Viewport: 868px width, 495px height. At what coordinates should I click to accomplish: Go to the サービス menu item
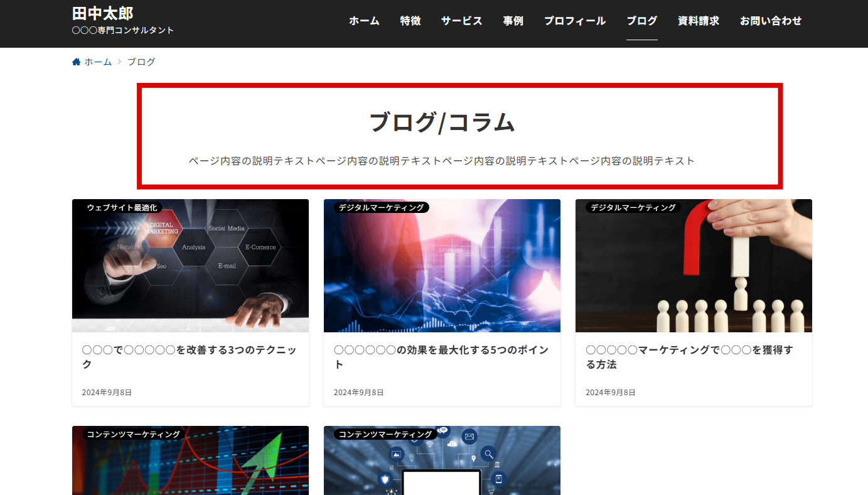(462, 21)
